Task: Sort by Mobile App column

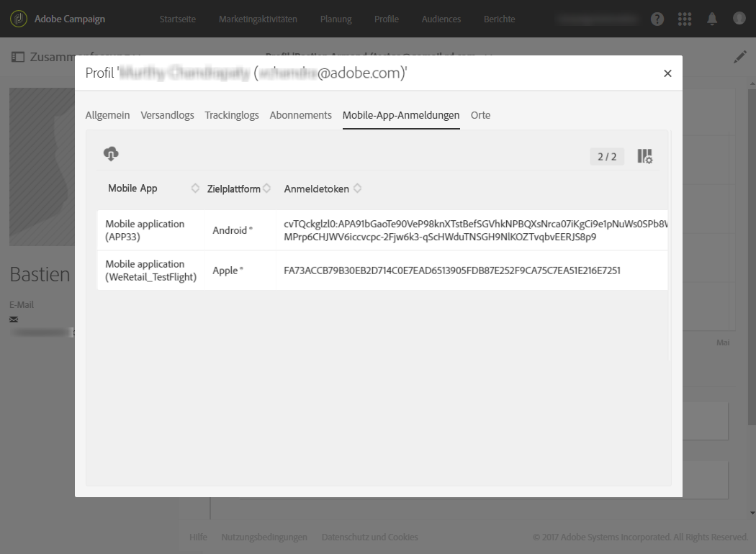Action: (195, 189)
